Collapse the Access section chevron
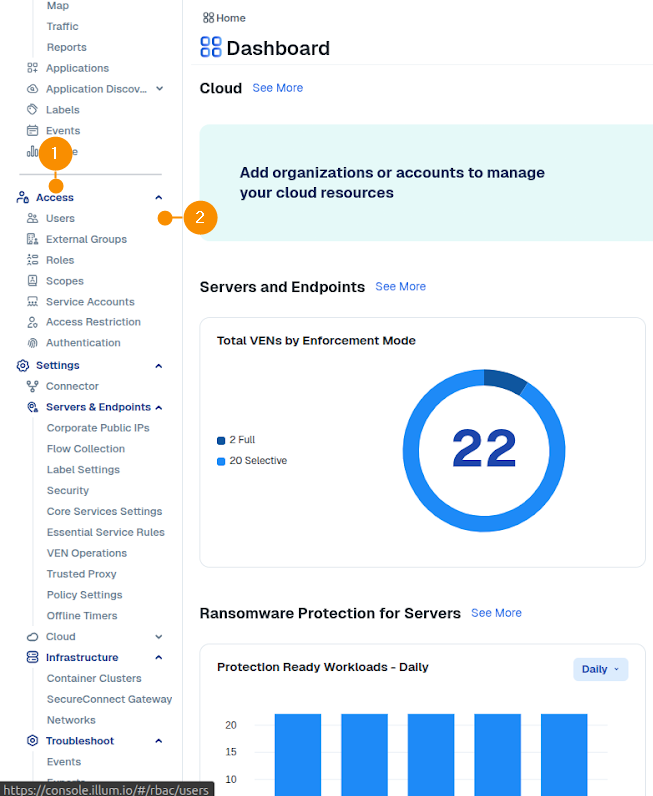The height and width of the screenshot is (796, 653). [158, 198]
